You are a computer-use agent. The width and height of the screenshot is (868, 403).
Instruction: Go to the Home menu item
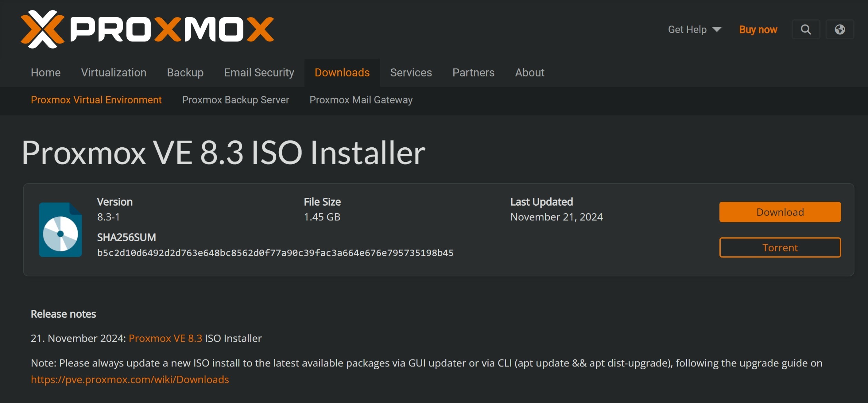tap(46, 72)
